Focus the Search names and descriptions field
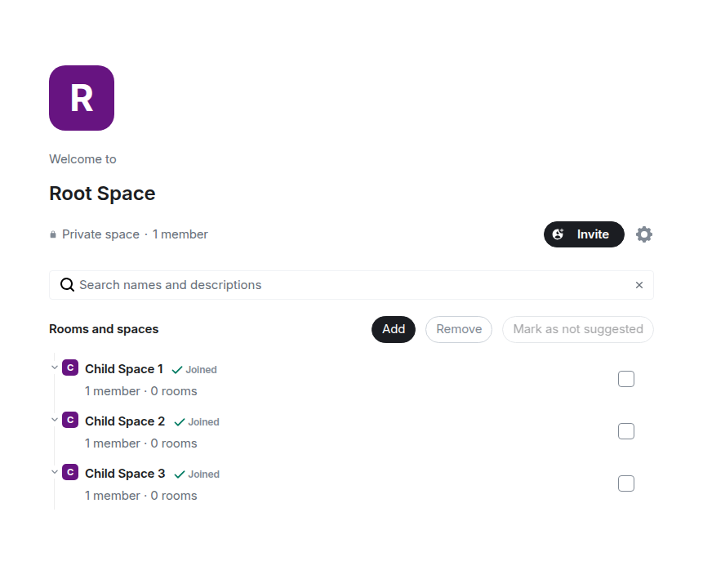The image size is (703, 588). point(351,285)
